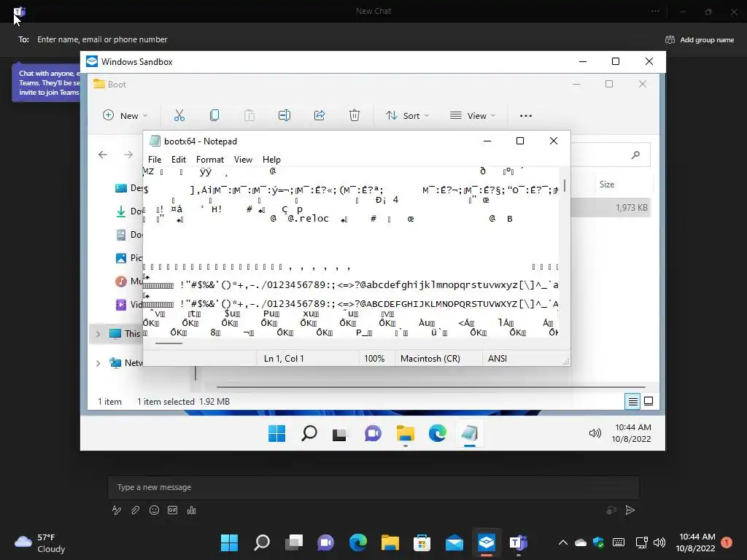Click Teams poll icon below message box

[x=192, y=510]
